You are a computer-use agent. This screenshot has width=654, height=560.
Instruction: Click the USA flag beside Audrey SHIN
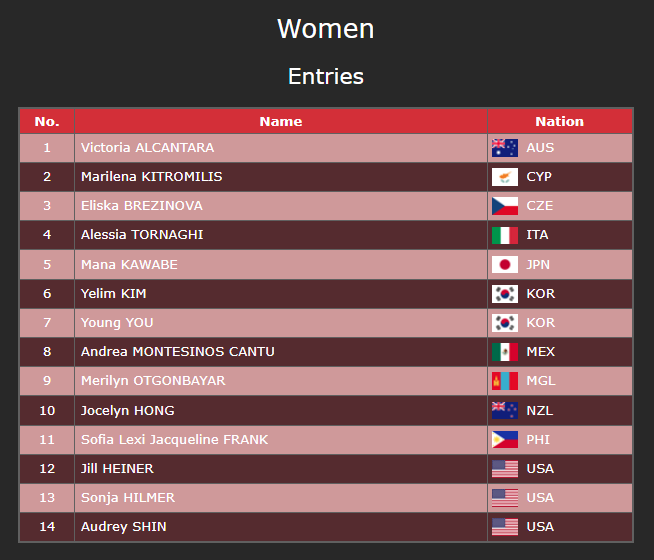point(504,527)
